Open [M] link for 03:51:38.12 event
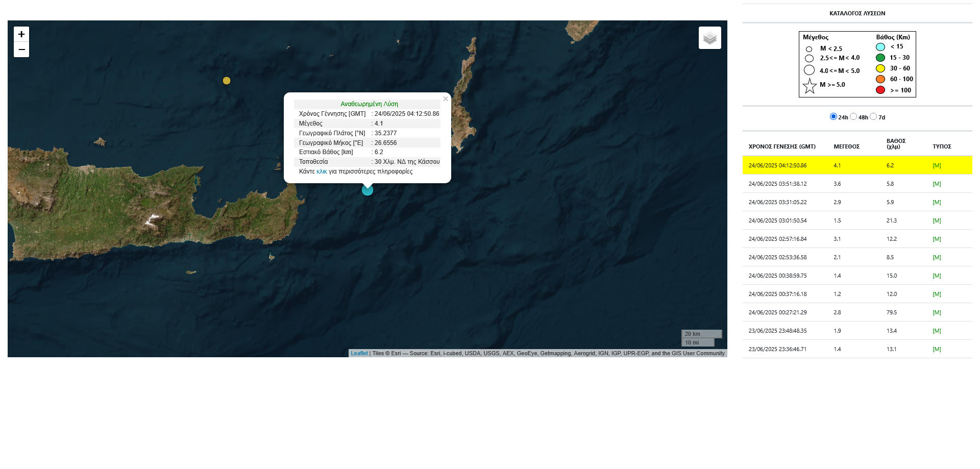The height and width of the screenshot is (469, 980). (937, 184)
